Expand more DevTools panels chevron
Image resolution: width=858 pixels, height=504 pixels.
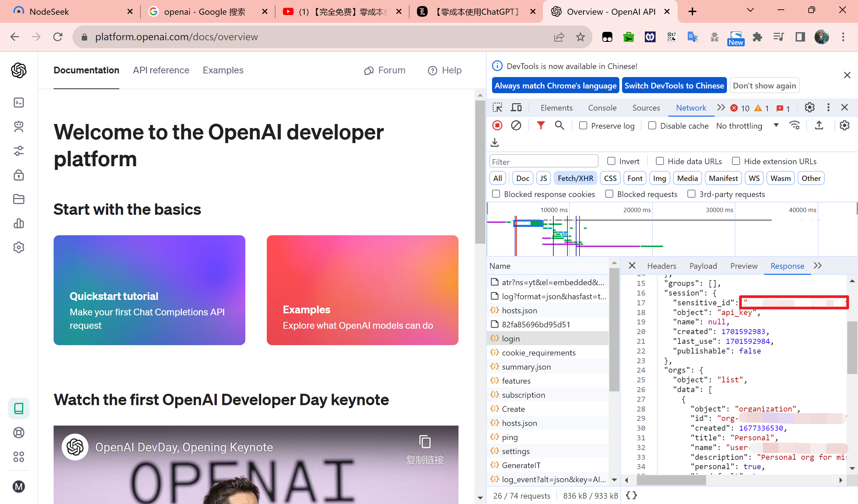point(721,108)
